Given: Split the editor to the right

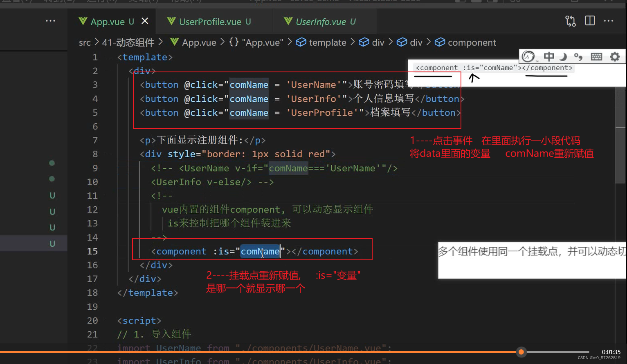Looking at the screenshot, I should [x=590, y=20].
